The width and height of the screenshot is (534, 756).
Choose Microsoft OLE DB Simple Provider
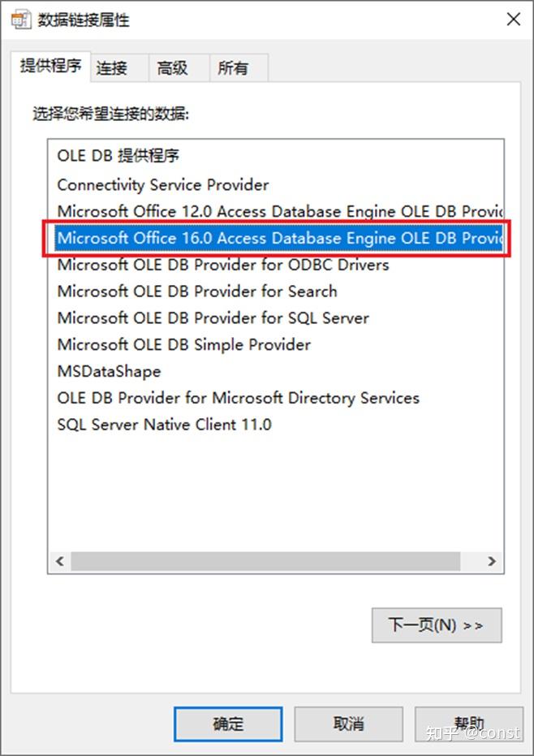point(184,344)
